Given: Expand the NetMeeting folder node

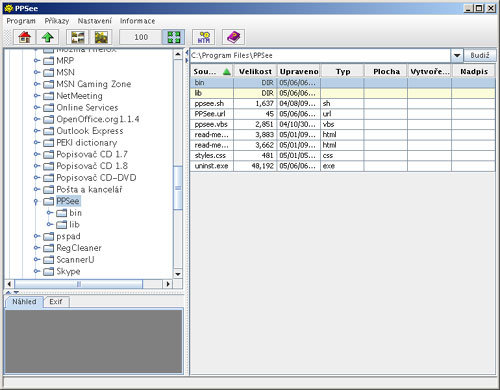Looking at the screenshot, I should point(37,96).
